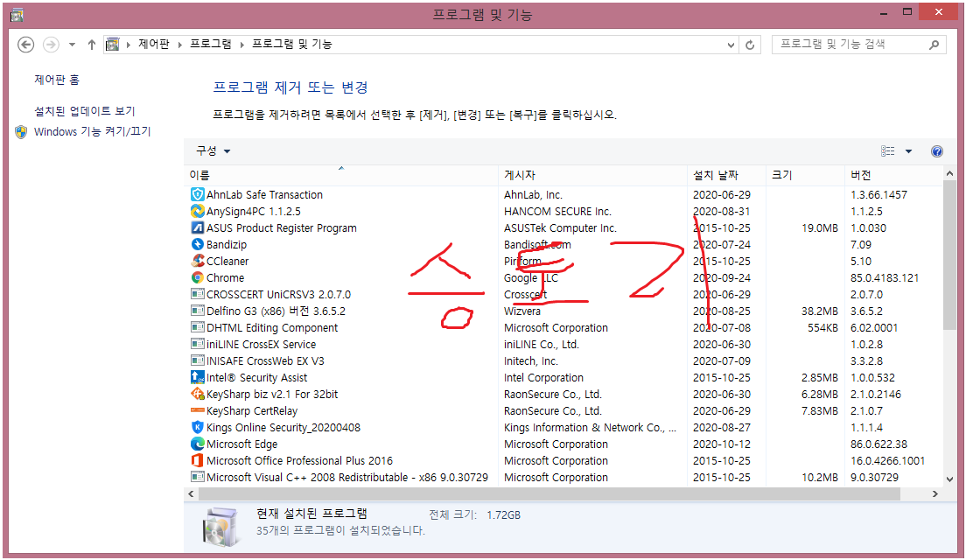966x560 pixels.
Task: Open the recent locations dropdown arrow
Action: point(72,45)
